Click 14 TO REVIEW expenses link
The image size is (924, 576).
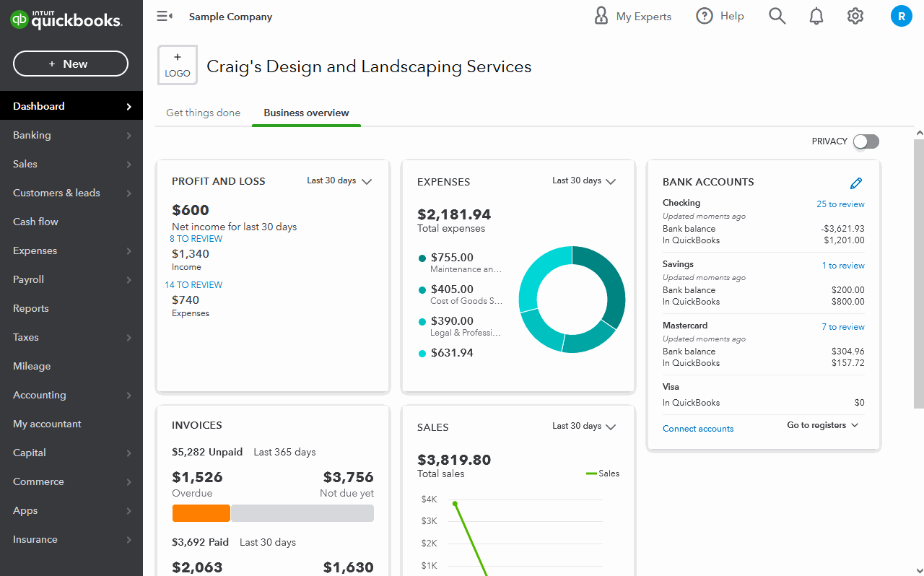click(x=193, y=285)
